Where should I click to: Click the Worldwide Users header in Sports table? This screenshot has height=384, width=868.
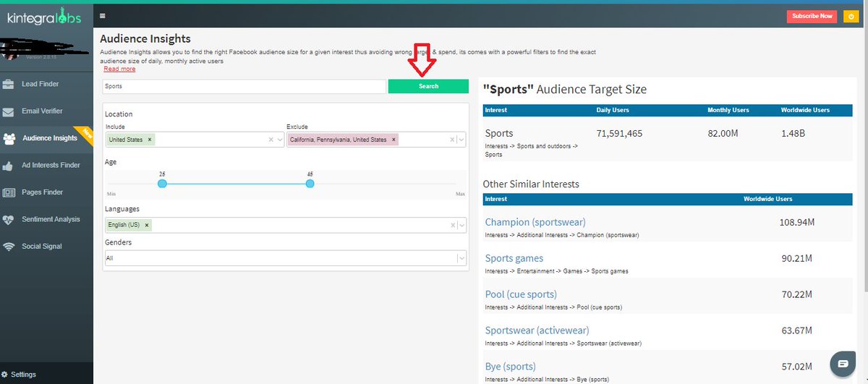805,110
